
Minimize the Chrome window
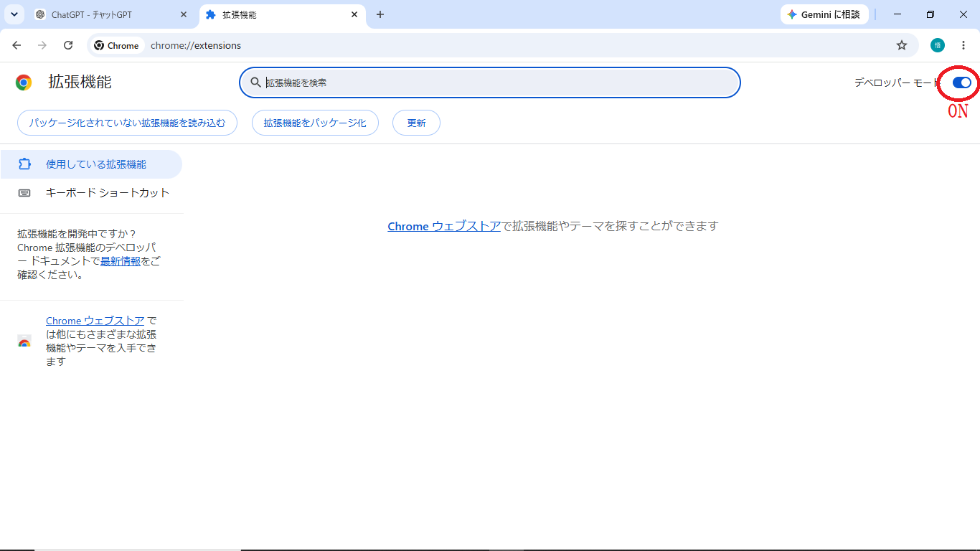click(897, 14)
